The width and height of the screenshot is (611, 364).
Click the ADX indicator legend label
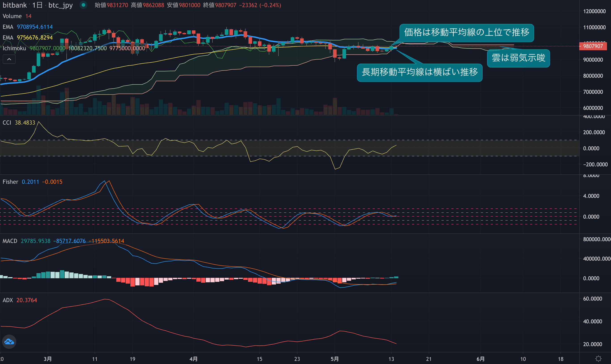click(8, 300)
